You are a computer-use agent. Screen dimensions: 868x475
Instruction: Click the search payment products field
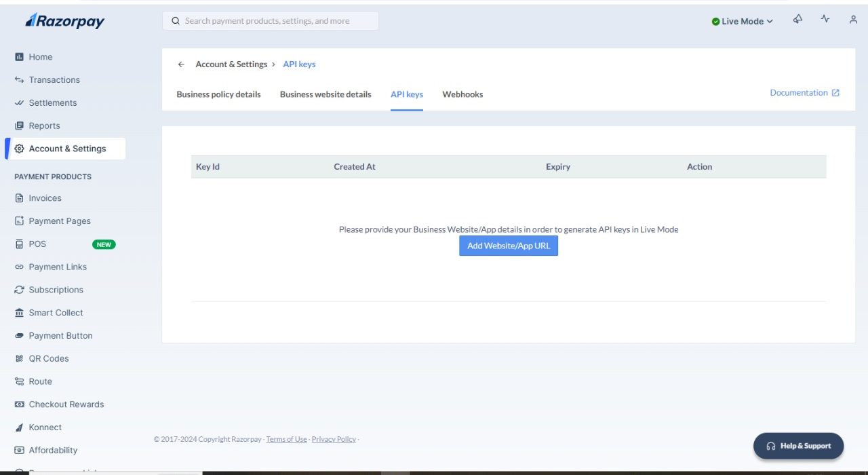270,20
